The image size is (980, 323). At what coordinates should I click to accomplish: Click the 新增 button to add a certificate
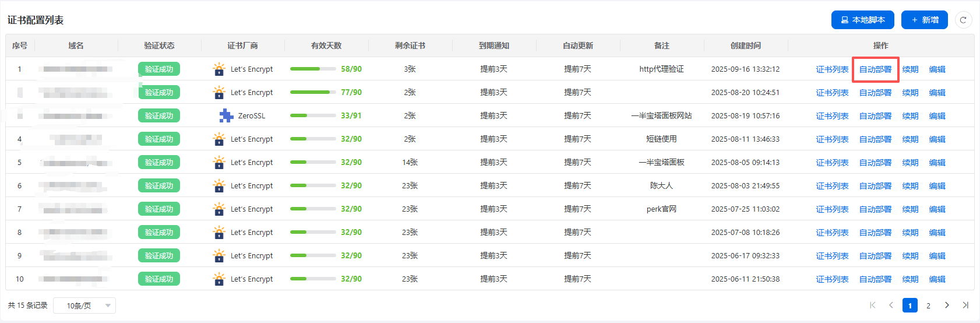(x=924, y=20)
